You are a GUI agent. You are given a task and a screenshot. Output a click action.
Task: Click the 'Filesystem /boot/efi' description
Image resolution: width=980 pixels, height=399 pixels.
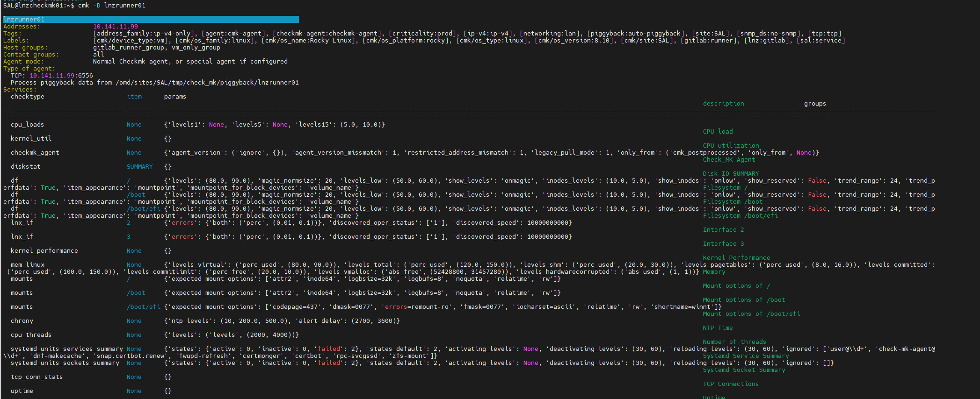(x=740, y=216)
